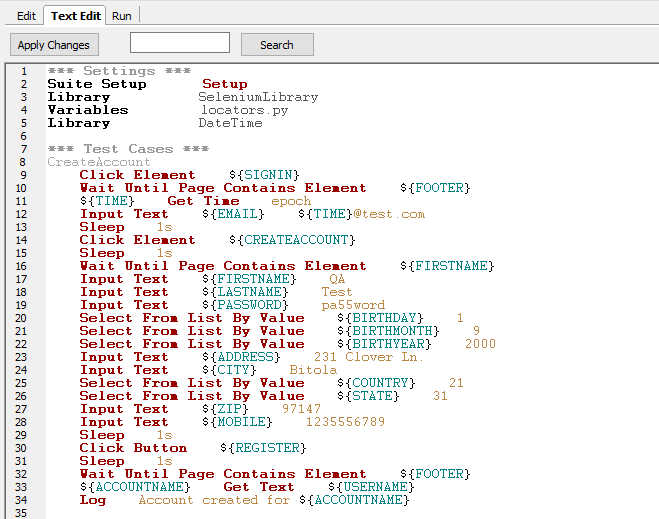This screenshot has width=659, height=519.
Task: Click ${STATE} variable on line 26
Action: click(368, 396)
